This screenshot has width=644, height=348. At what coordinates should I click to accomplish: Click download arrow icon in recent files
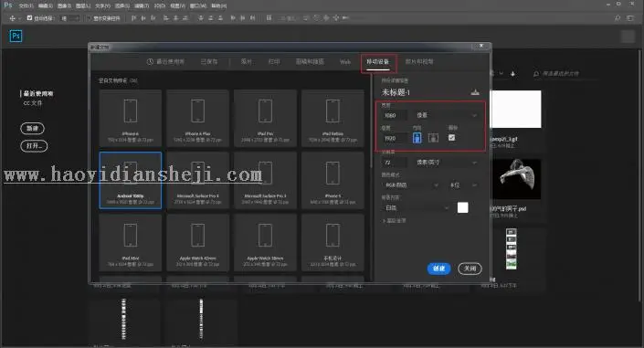512,74
